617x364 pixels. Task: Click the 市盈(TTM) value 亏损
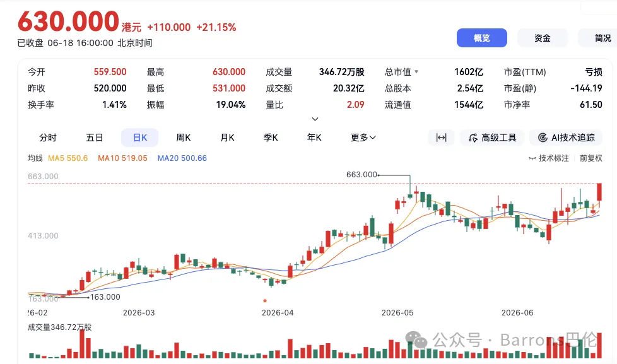click(594, 72)
